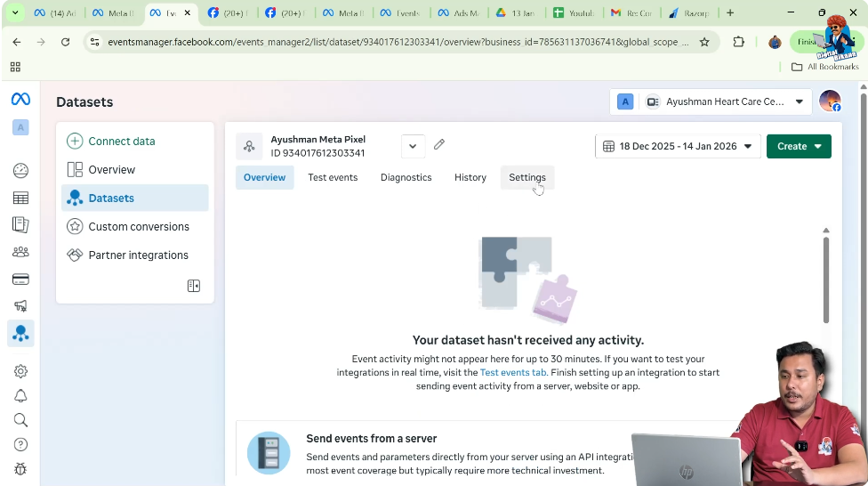Viewport: 868px width, 486px height.
Task: Switch to the Ads Manager browser tab
Action: [459, 12]
